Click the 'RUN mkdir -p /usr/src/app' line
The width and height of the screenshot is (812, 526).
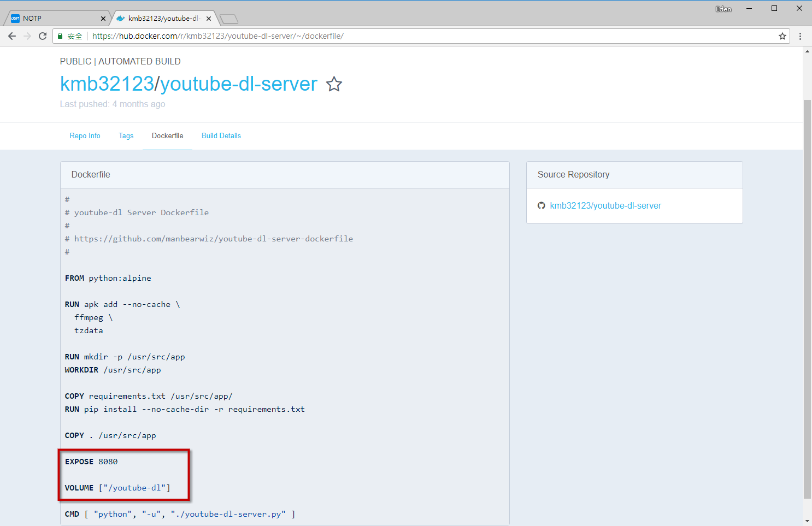tap(125, 357)
